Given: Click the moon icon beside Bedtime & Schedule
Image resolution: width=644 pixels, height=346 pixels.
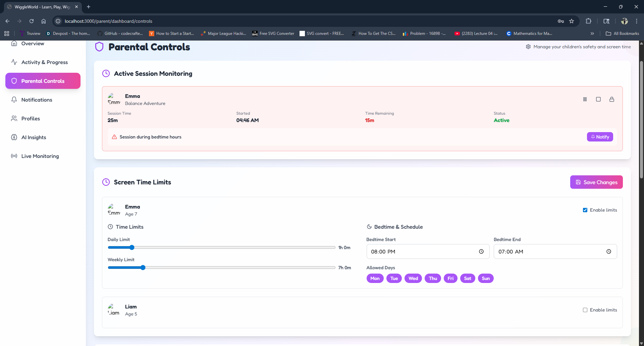Looking at the screenshot, I should coord(369,227).
